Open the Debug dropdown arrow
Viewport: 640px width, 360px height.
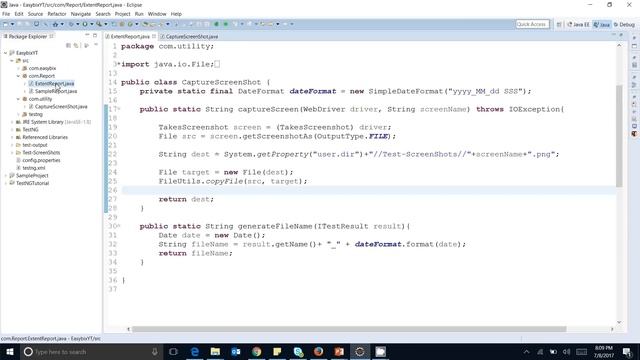[x=78, y=24]
